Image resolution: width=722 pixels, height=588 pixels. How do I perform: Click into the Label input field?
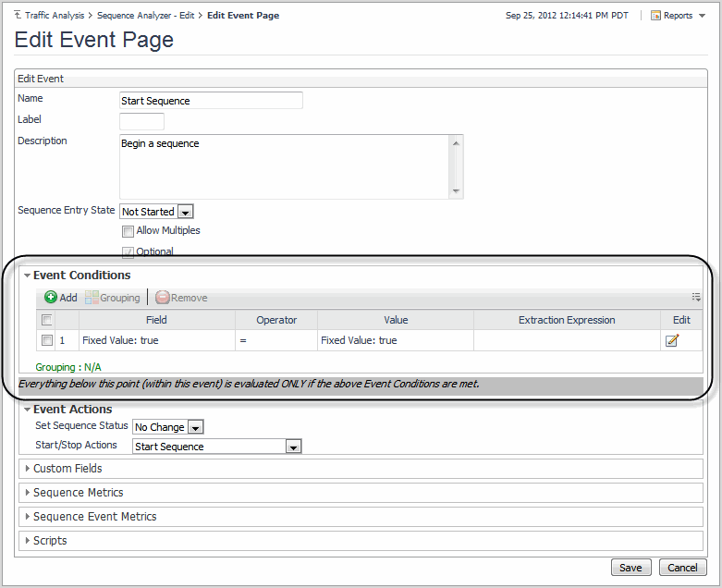pyautogui.click(x=141, y=121)
